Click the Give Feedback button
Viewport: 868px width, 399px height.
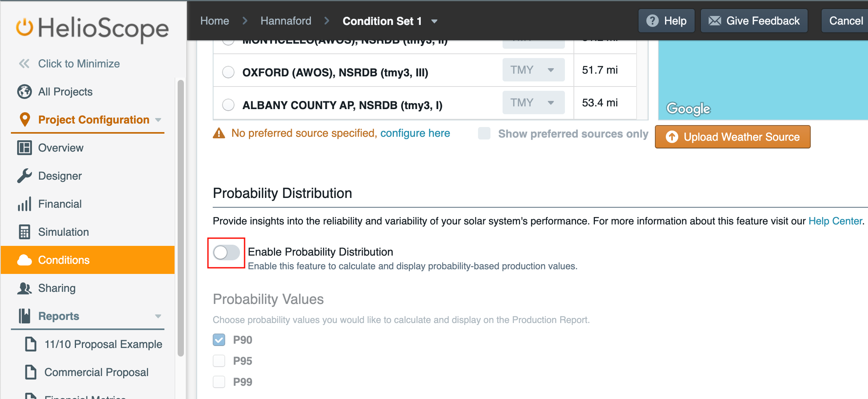pyautogui.click(x=754, y=21)
